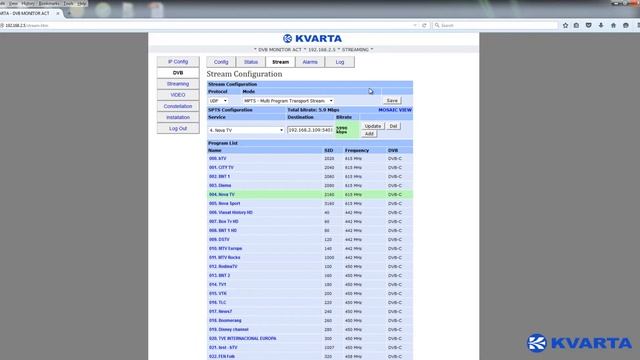This screenshot has height=360, width=640.
Task: Select program 019. Disney channel
Action: point(229,329)
